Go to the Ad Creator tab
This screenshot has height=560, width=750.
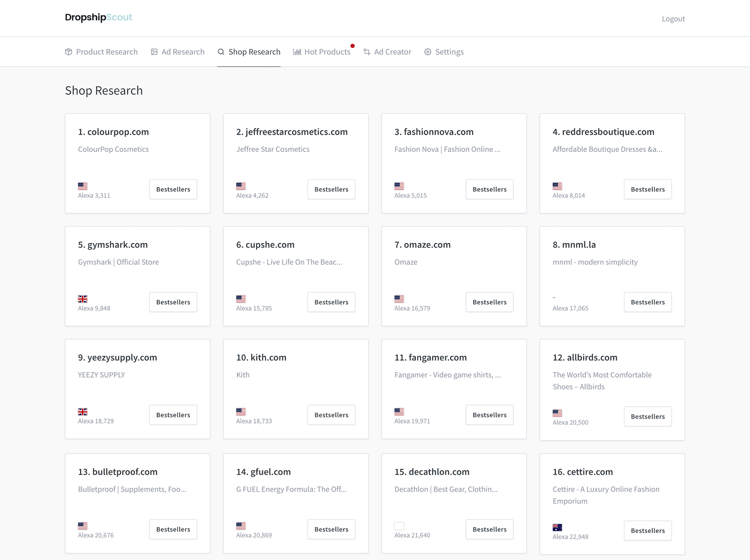pyautogui.click(x=387, y=52)
